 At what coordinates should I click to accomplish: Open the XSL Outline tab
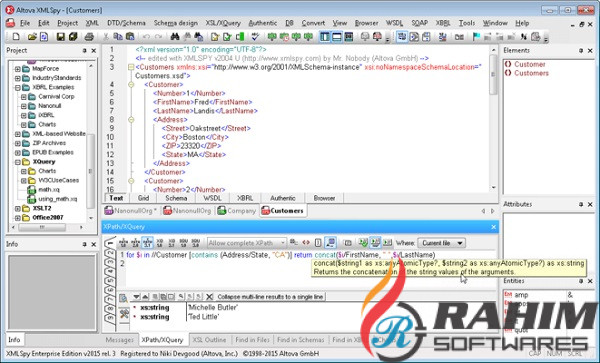(209, 340)
